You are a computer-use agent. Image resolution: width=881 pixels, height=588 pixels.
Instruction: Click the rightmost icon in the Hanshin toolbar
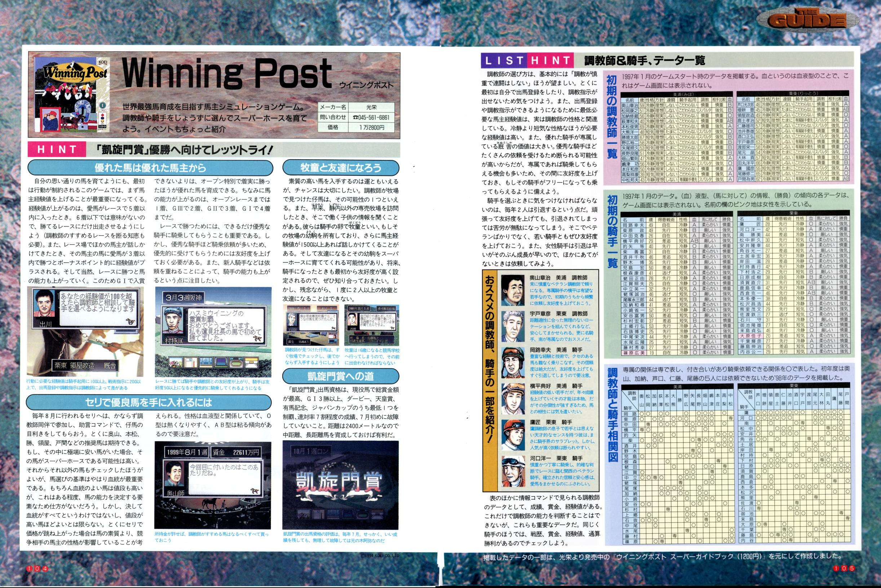[251, 362]
